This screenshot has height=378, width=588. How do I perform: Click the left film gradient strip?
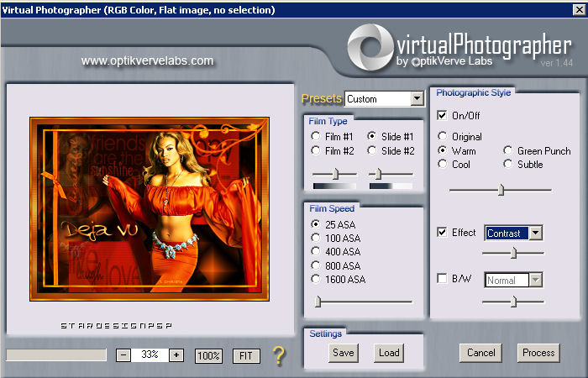point(334,186)
